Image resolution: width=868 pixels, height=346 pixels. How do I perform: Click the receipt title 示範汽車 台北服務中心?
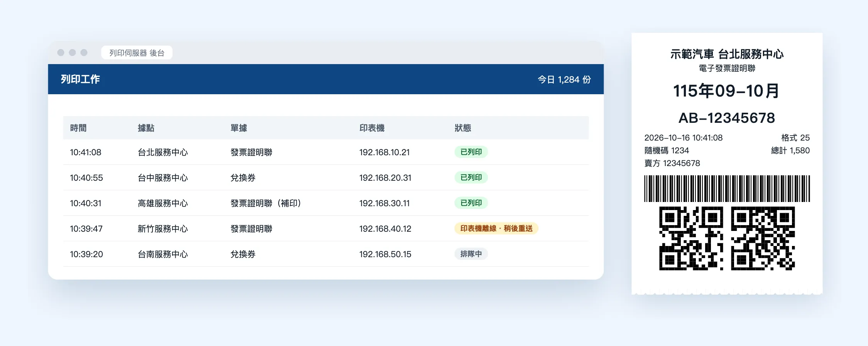point(727,54)
